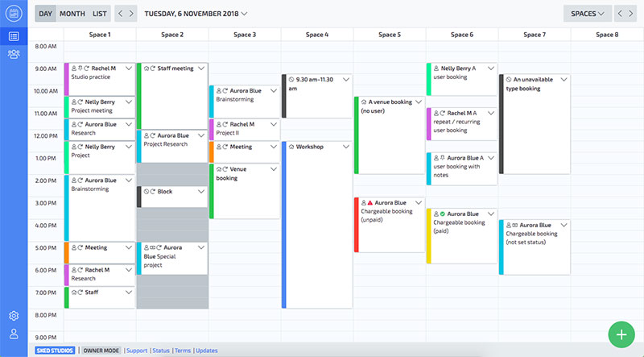644x357 pixels.
Task: Click card icon on not set status booking
Action: click(x=514, y=226)
